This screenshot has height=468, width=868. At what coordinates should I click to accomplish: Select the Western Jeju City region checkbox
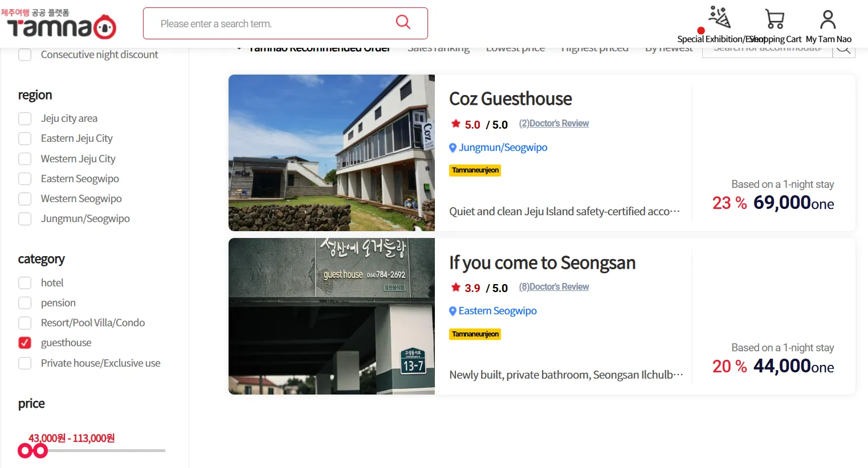pos(25,159)
